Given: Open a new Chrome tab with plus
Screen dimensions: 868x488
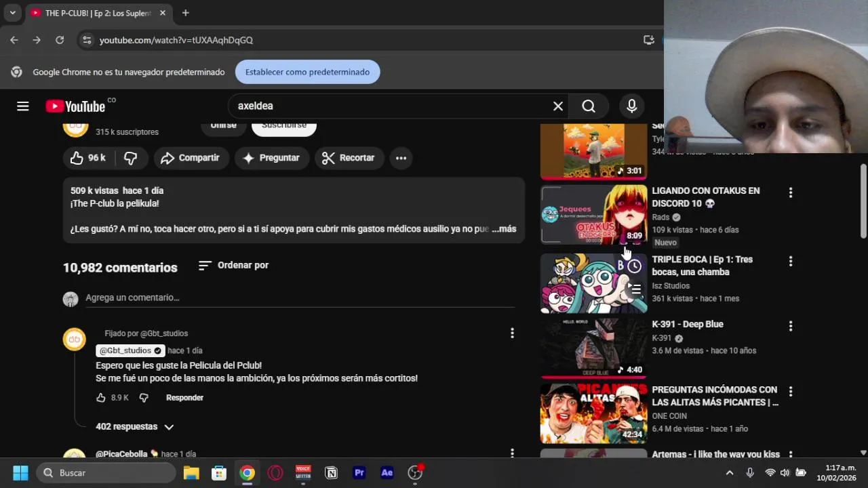Looking at the screenshot, I should click(185, 13).
